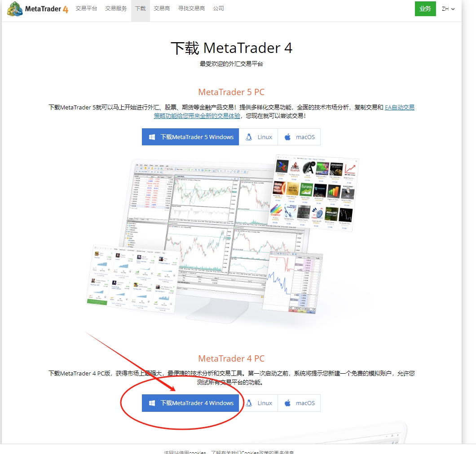476x454 pixels.
Task: Open the 交易平台 menu
Action: (86, 9)
